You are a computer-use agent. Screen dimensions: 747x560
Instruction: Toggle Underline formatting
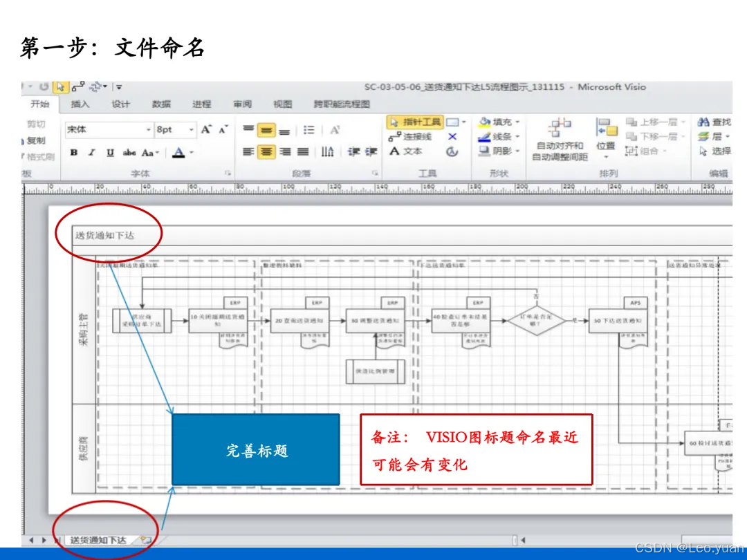pyautogui.click(x=110, y=153)
